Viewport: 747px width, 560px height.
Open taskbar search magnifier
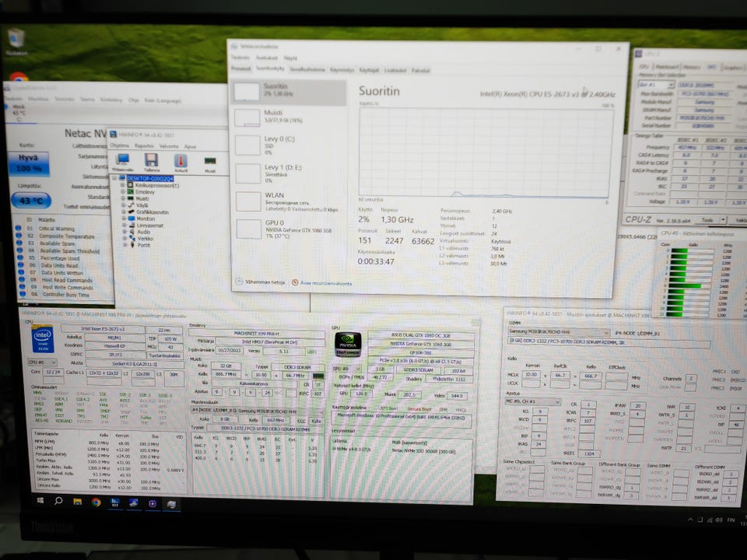pos(58,500)
